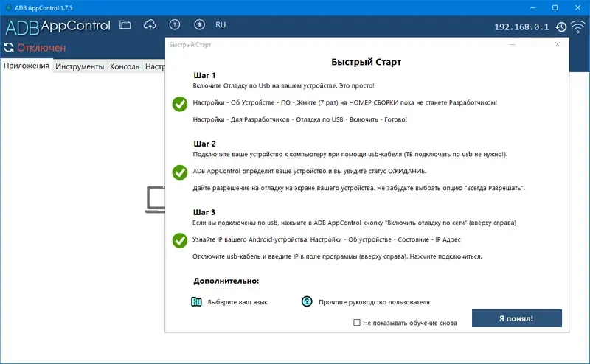The width and height of the screenshot is (590, 364).
Task: Click the laptop device icon behind dialog
Action: 155,199
